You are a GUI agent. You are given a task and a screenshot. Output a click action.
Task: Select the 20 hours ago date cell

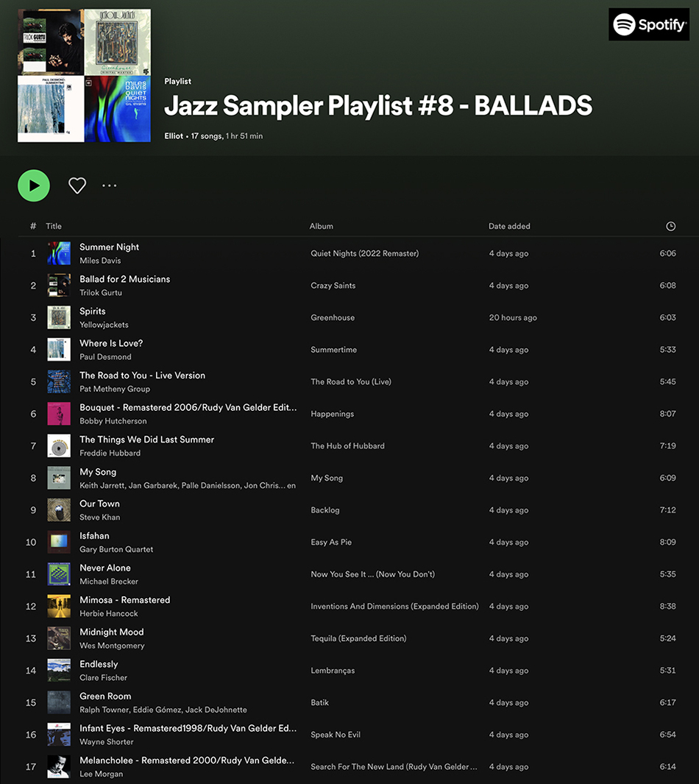tap(513, 317)
